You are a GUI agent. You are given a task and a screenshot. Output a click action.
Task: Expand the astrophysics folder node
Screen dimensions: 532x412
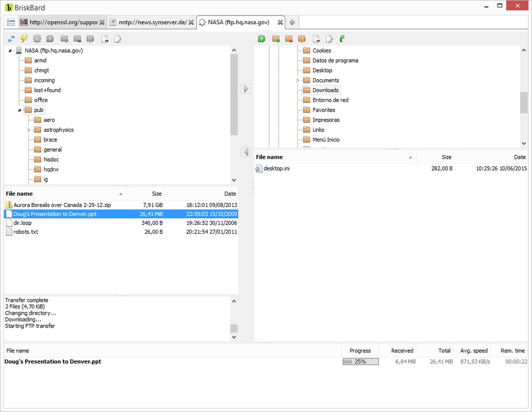(x=29, y=130)
